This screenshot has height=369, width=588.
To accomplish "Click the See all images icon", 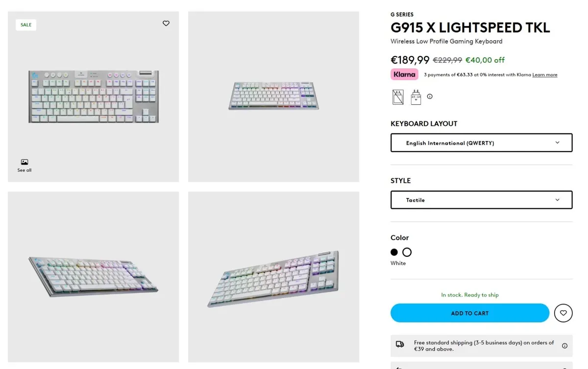I will (24, 162).
